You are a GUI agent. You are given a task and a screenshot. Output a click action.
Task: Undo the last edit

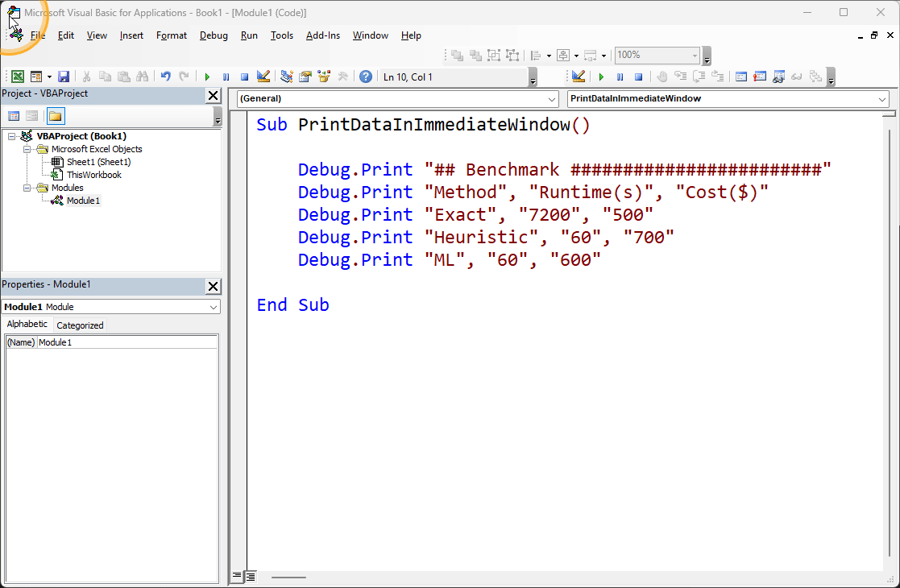coord(165,77)
